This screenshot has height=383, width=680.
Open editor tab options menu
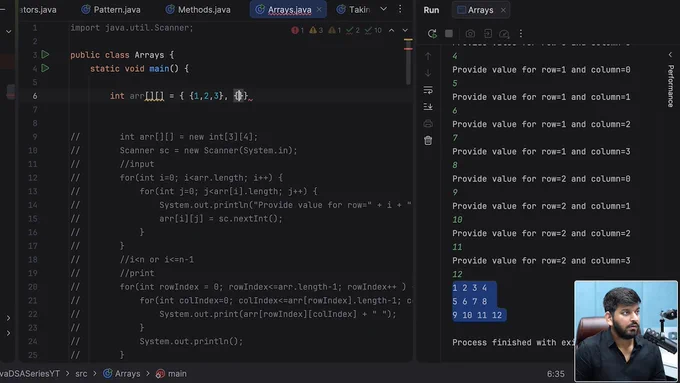pyautogui.click(x=400, y=9)
